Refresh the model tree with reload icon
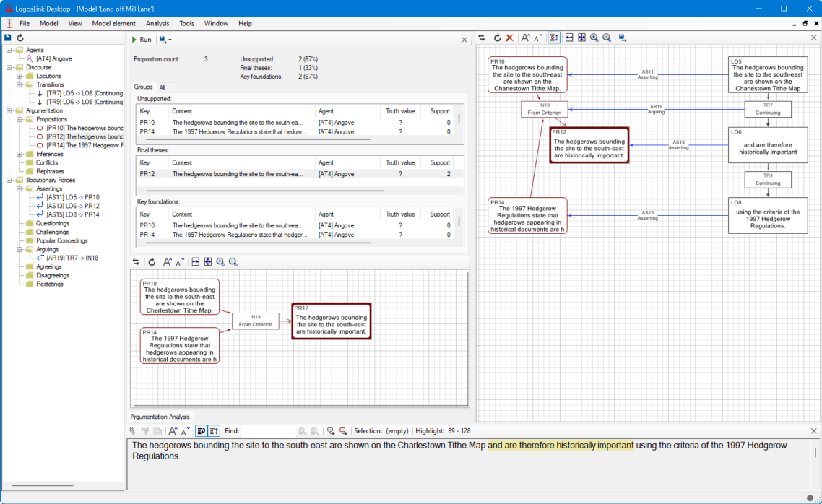The image size is (822, 504). tap(20, 38)
